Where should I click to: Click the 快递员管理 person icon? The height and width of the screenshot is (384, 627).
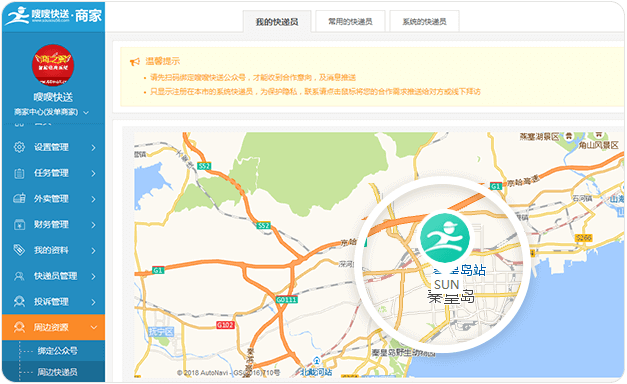pyautogui.click(x=19, y=276)
